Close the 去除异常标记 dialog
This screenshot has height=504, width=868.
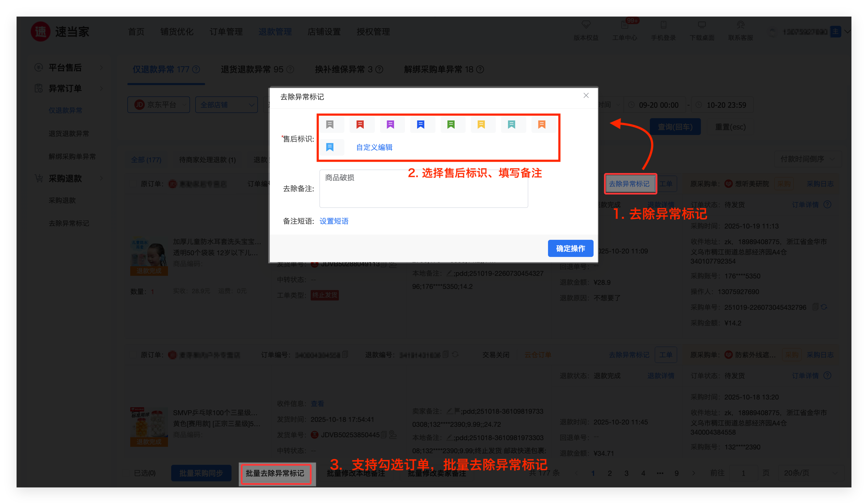coord(586,96)
